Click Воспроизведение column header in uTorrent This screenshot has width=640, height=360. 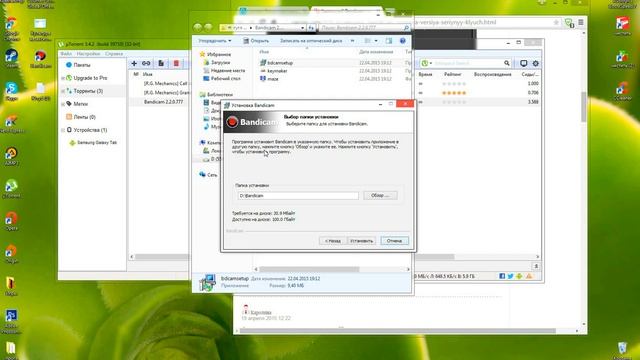pyautogui.click(x=493, y=74)
